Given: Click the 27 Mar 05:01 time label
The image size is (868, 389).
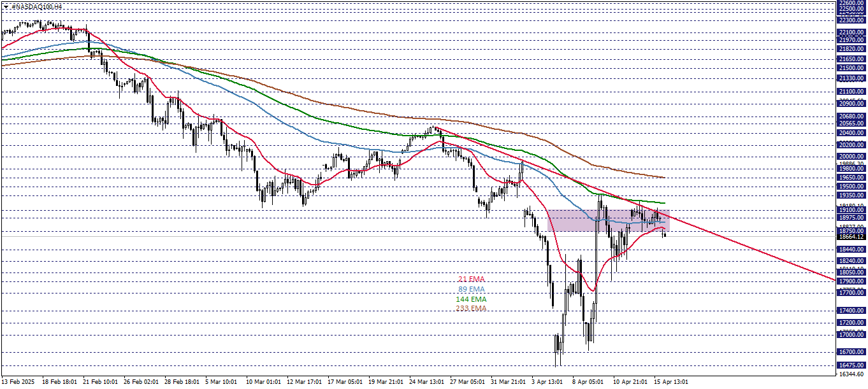Looking at the screenshot, I should pos(468,383).
